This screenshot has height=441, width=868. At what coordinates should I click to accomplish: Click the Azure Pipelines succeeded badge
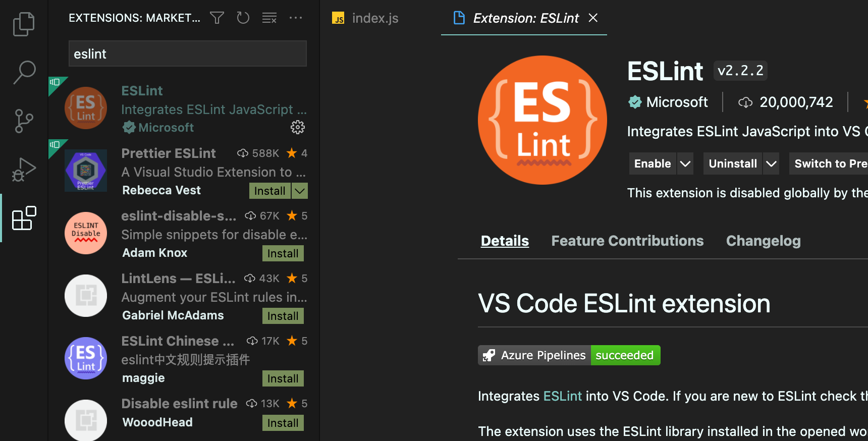click(569, 355)
